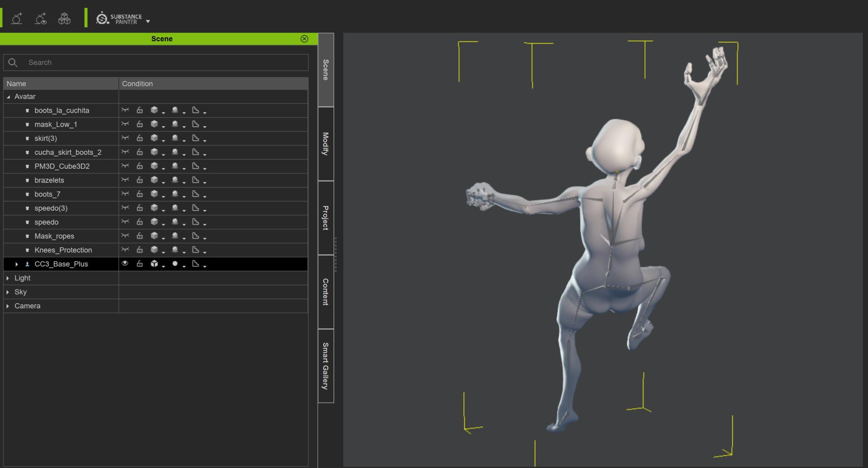Click the Condition column header
The width and height of the screenshot is (868, 468).
(214, 84)
